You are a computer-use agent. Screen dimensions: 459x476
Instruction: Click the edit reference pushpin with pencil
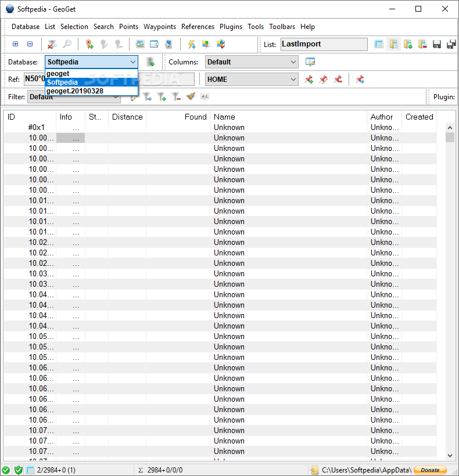tap(323, 80)
